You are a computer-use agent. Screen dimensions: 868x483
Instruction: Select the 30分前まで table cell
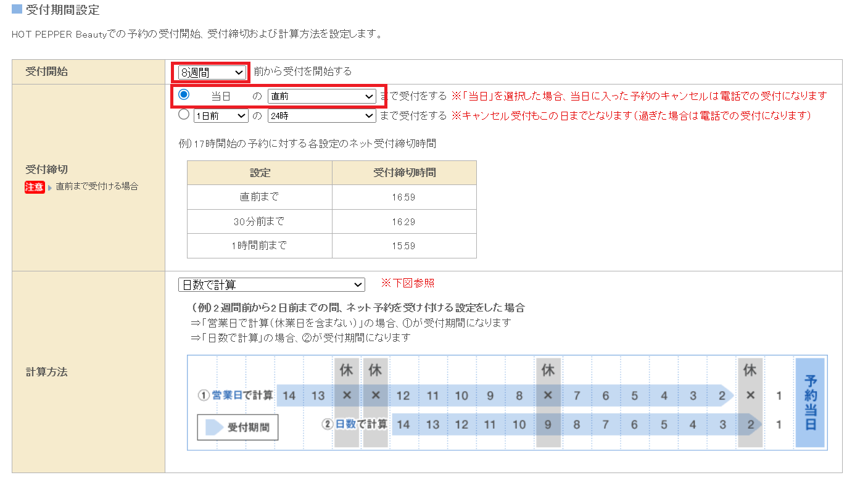tap(260, 221)
